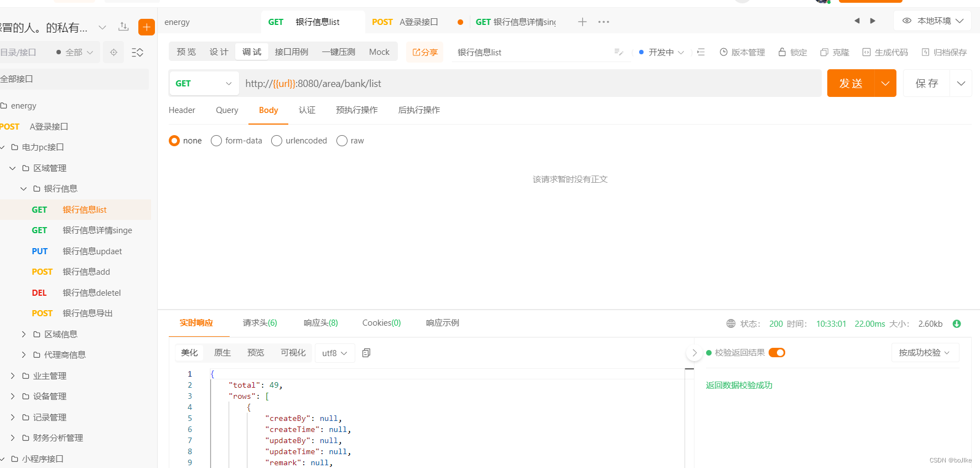980x468 pixels.
Task: Open the save button dropdown arrow
Action: click(961, 83)
